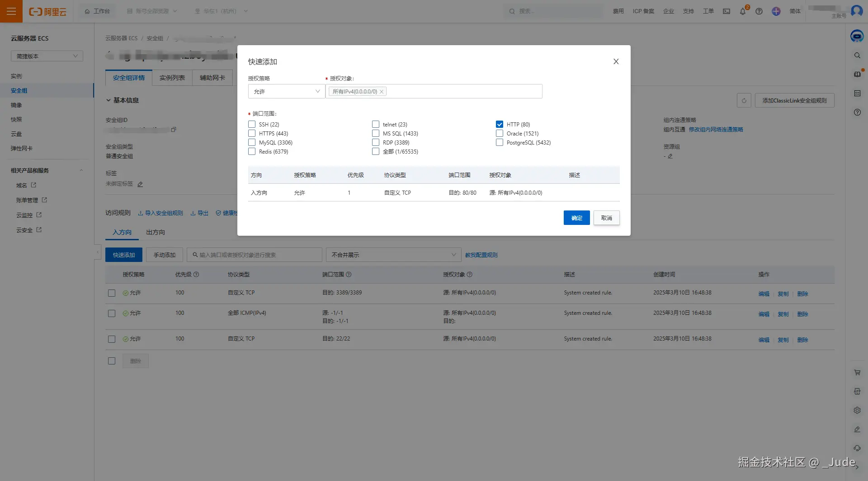Open the region selector dropdown in top bar
Image resolution: width=868 pixels, height=481 pixels.
(221, 11)
